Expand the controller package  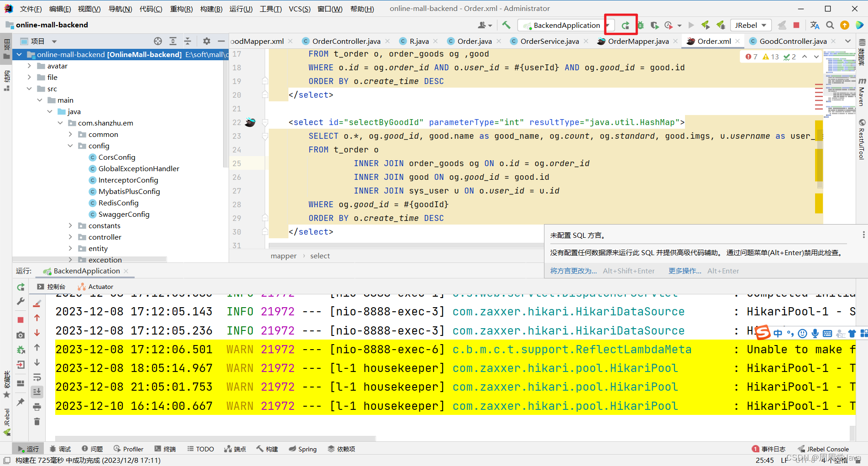[x=70, y=237]
